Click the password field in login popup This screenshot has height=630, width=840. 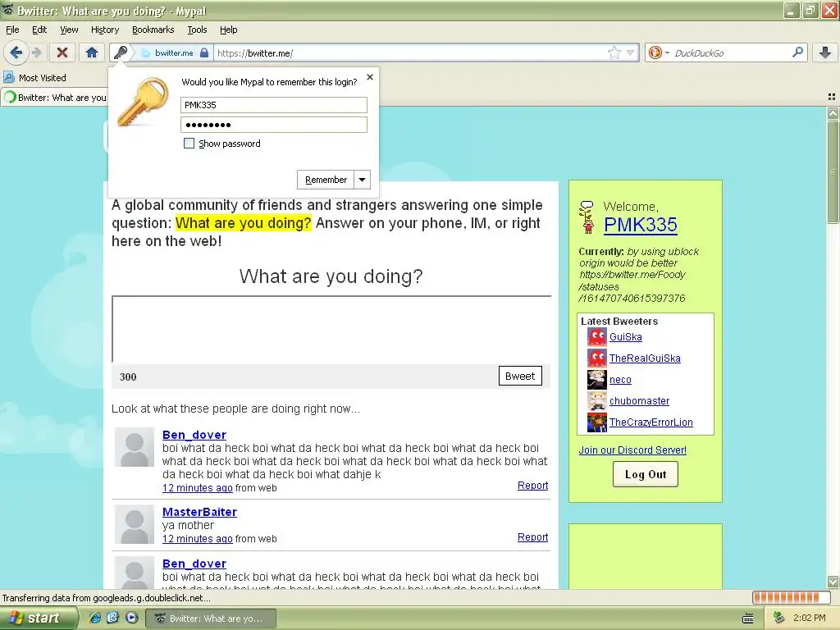(274, 125)
